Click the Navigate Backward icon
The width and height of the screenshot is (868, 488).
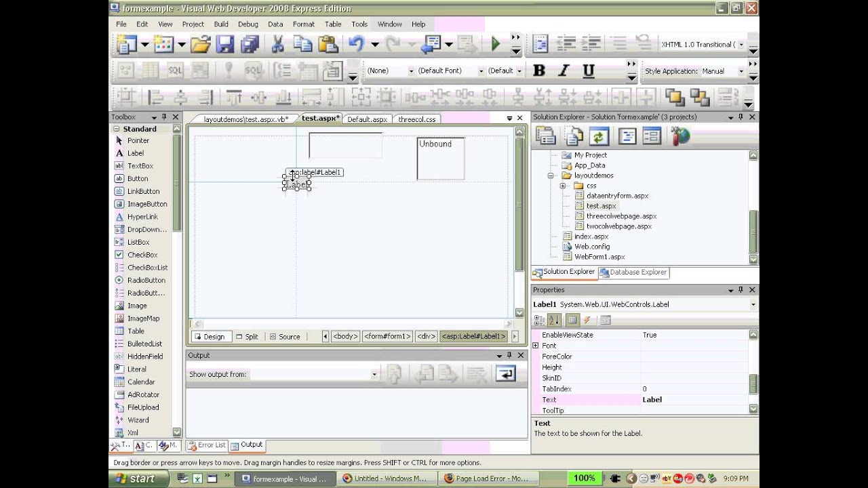431,45
